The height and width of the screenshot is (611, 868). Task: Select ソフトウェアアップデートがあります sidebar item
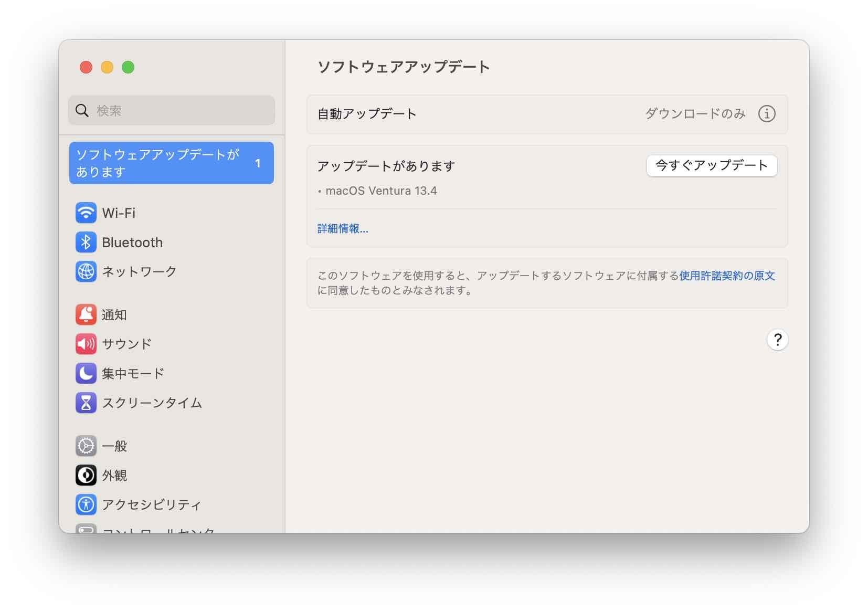tap(172, 163)
